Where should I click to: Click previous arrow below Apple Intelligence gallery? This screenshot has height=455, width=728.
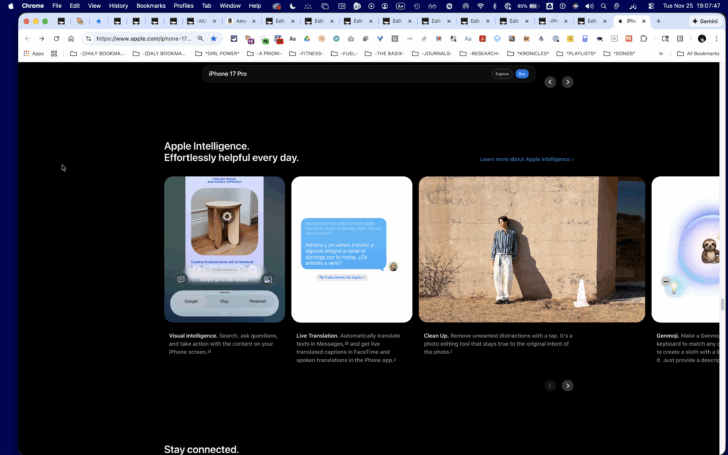pos(550,386)
